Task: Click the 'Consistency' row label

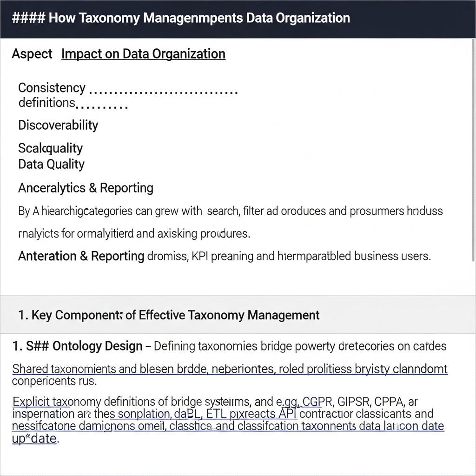Action: pyautogui.click(x=52, y=88)
